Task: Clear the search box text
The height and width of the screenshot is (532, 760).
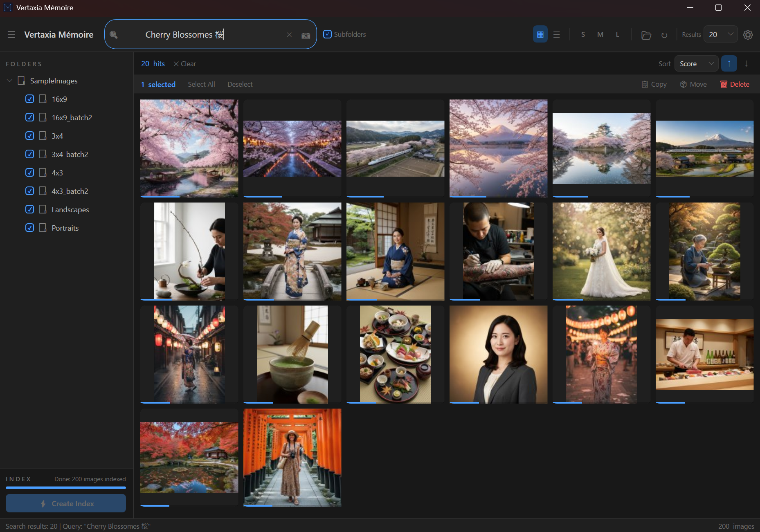Action: pos(289,35)
